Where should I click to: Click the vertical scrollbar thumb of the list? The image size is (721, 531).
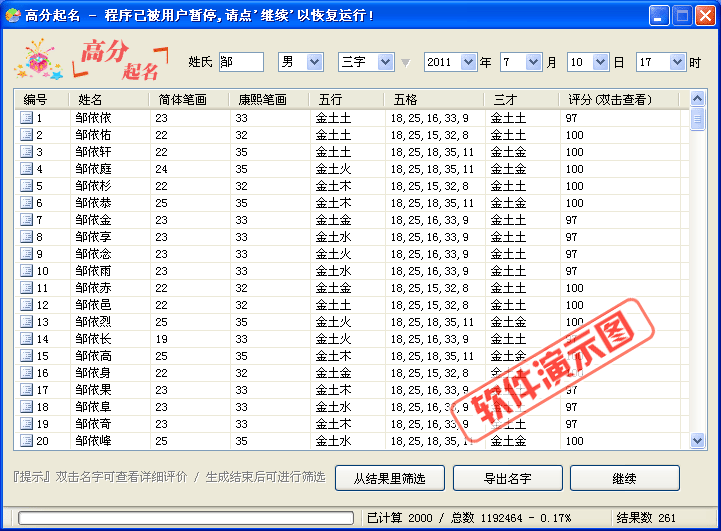[x=697, y=119]
